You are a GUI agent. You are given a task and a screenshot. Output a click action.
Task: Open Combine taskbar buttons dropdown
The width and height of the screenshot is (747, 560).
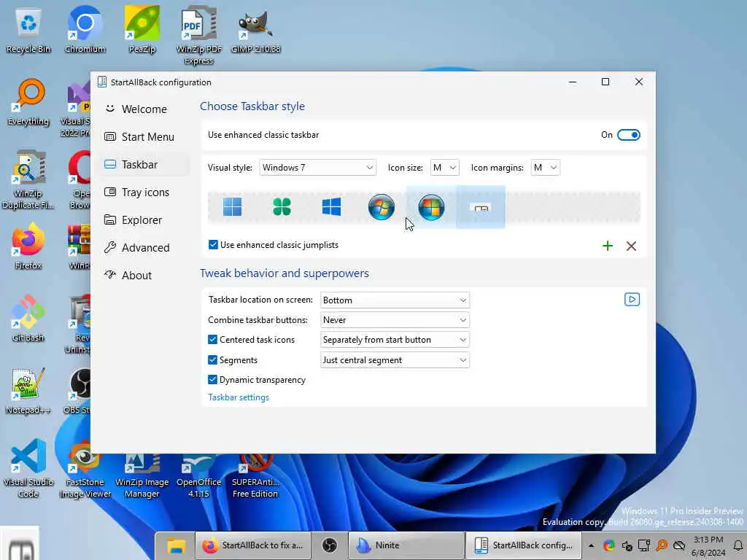(x=395, y=320)
